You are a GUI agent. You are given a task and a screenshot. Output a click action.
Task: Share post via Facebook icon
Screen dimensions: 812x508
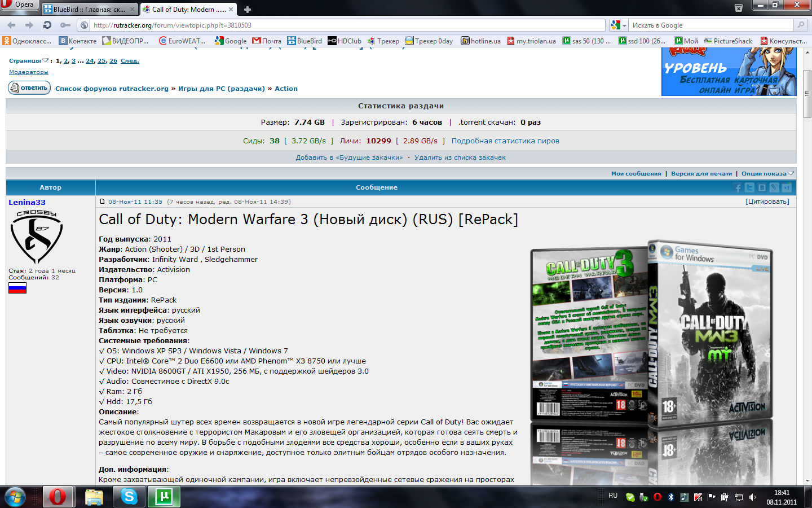(738, 187)
